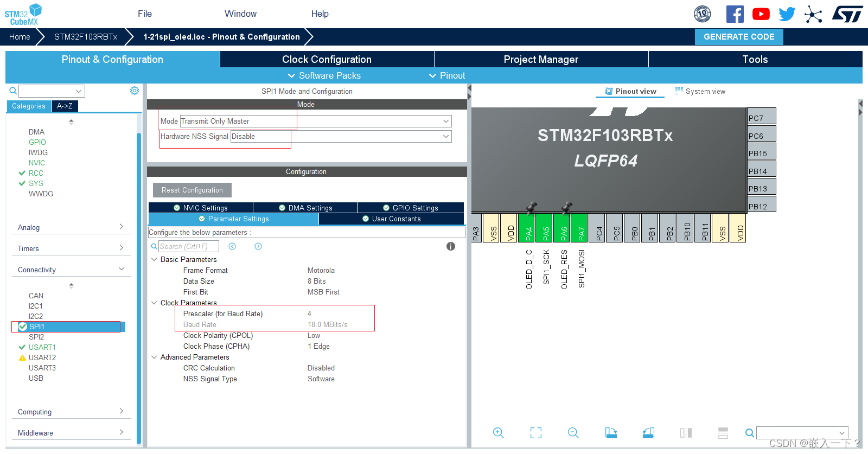Open the categories settings gear icon
The image size is (868, 454).
135,91
